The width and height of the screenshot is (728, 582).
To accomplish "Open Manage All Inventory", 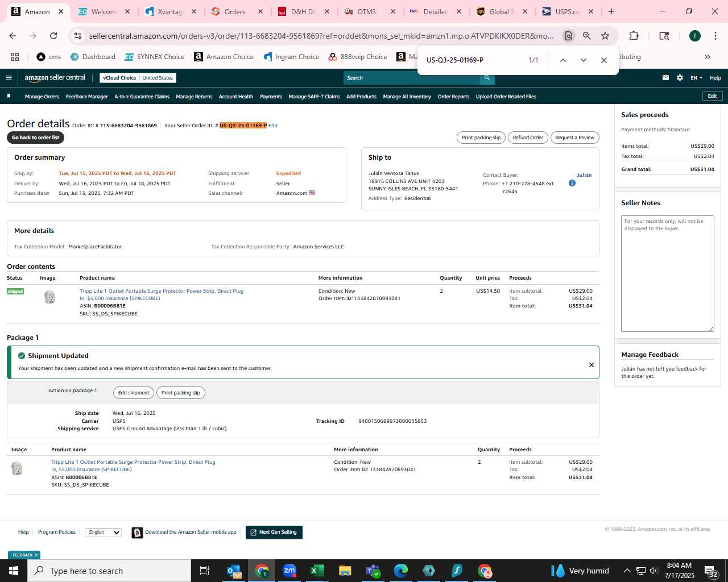I will click(407, 97).
